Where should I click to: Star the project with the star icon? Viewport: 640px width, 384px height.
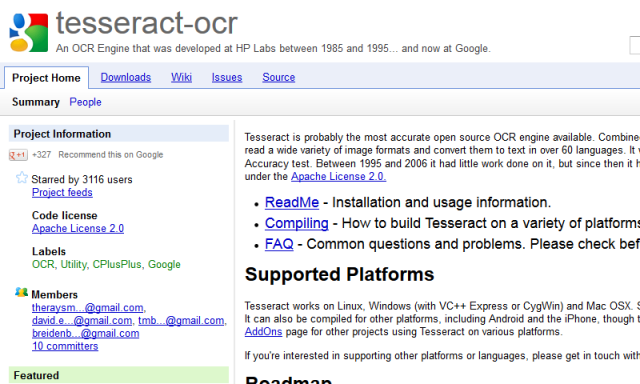(x=22, y=178)
